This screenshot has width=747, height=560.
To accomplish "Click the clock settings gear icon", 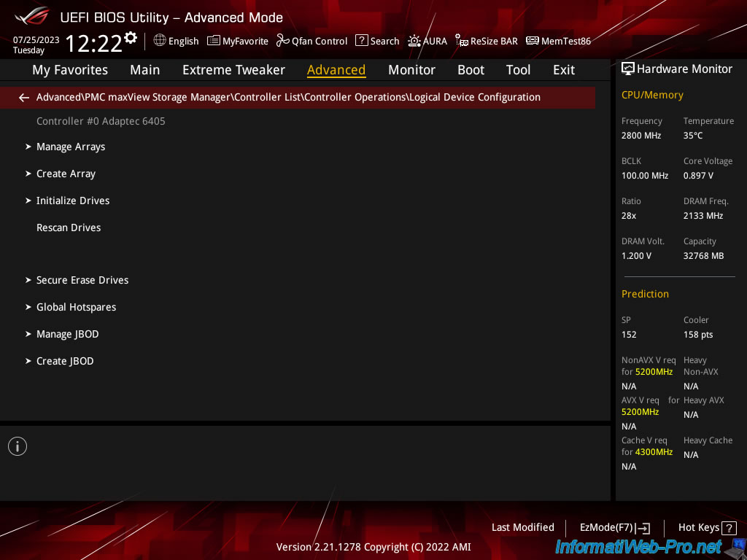I will pos(130,38).
